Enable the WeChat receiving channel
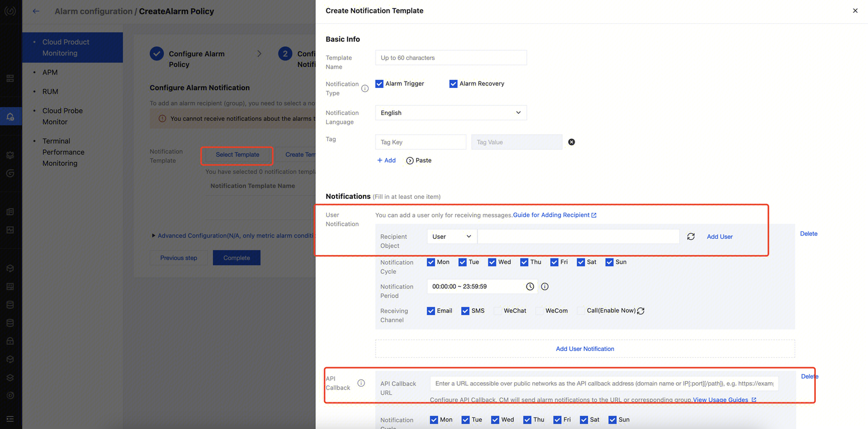This screenshot has height=429, width=868. click(x=497, y=311)
